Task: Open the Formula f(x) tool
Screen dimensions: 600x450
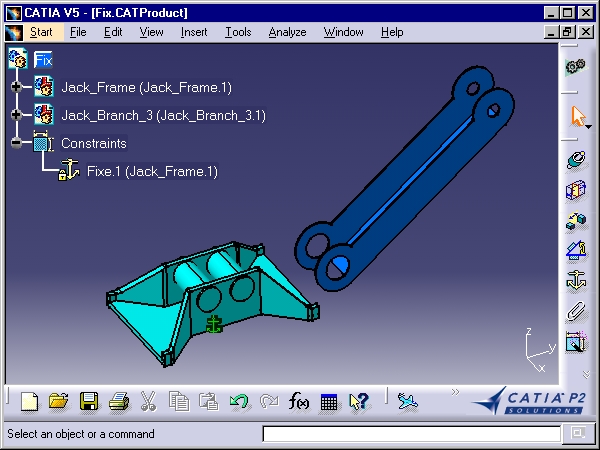Action: pos(298,401)
